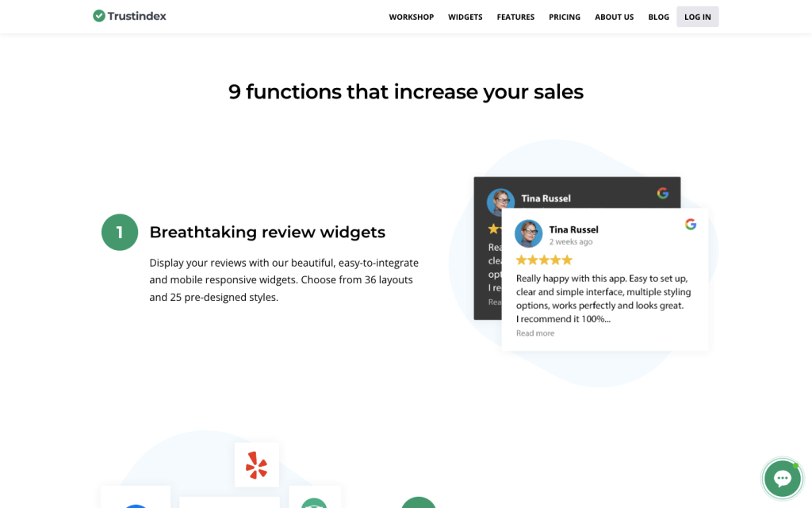Open the Workshop menu item

[x=412, y=17]
